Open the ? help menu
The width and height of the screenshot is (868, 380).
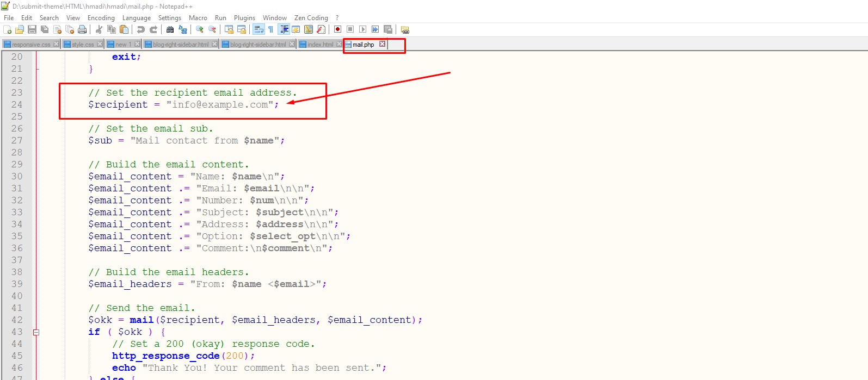pyautogui.click(x=337, y=18)
